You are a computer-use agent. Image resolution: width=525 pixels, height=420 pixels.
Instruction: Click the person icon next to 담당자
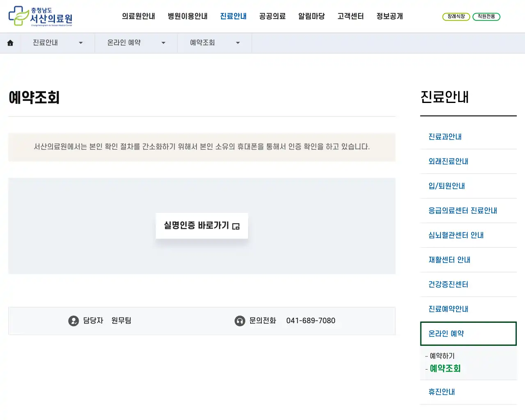click(73, 321)
